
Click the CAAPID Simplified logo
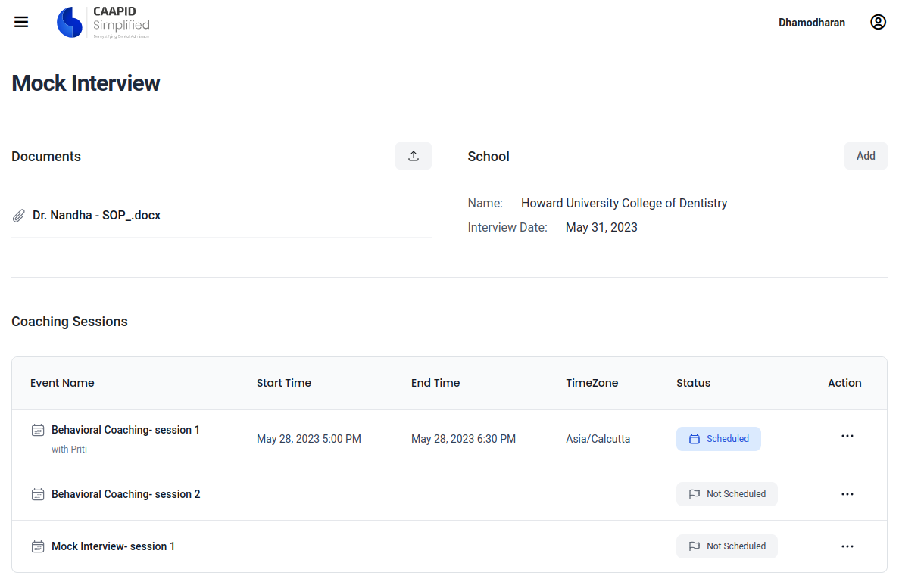(x=103, y=23)
